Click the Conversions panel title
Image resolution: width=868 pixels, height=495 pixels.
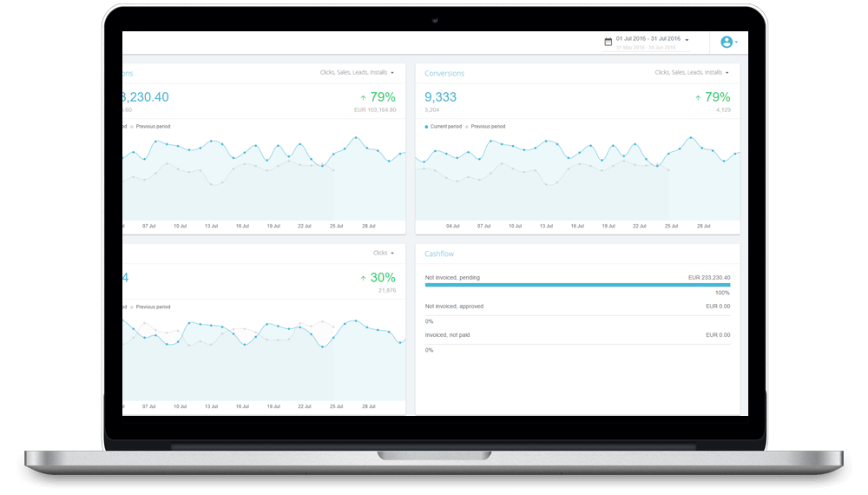coord(444,73)
